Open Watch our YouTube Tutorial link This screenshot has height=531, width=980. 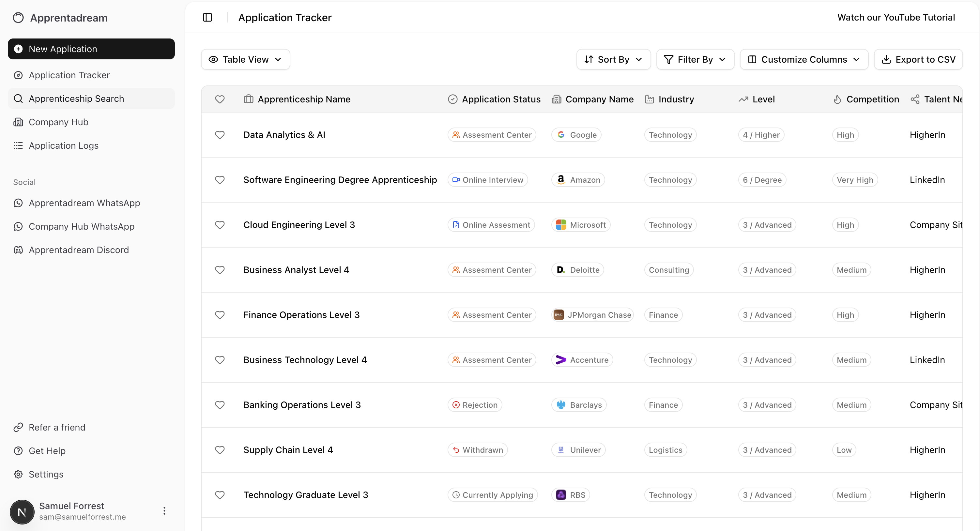pyautogui.click(x=896, y=17)
